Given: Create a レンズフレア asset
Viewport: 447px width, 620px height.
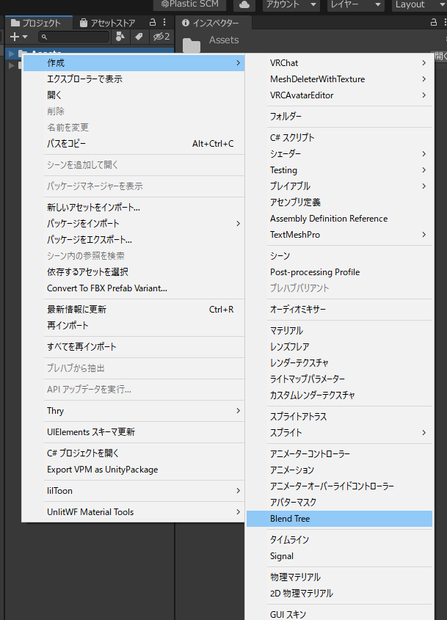Looking at the screenshot, I should coord(339,347).
